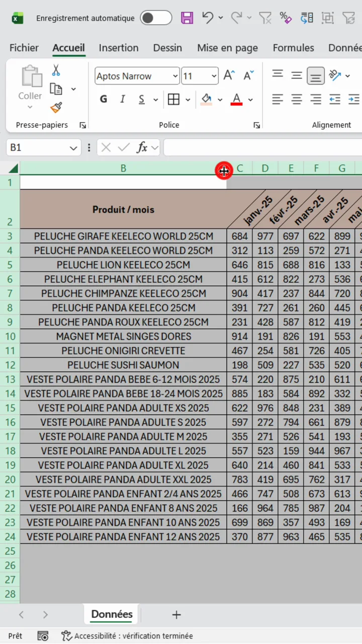362x644 pixels.
Task: Open the font color picker arrow
Action: click(x=250, y=100)
